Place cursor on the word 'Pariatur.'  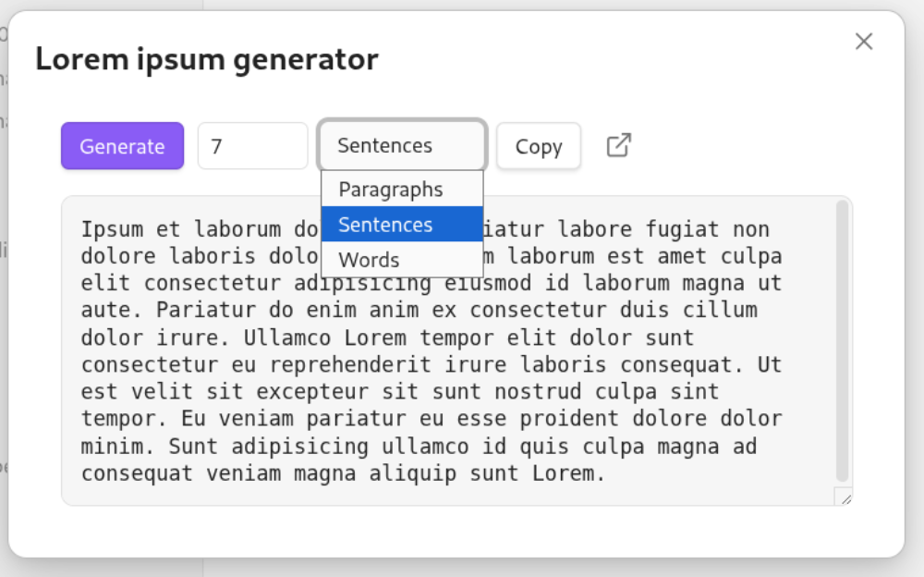click(207, 311)
